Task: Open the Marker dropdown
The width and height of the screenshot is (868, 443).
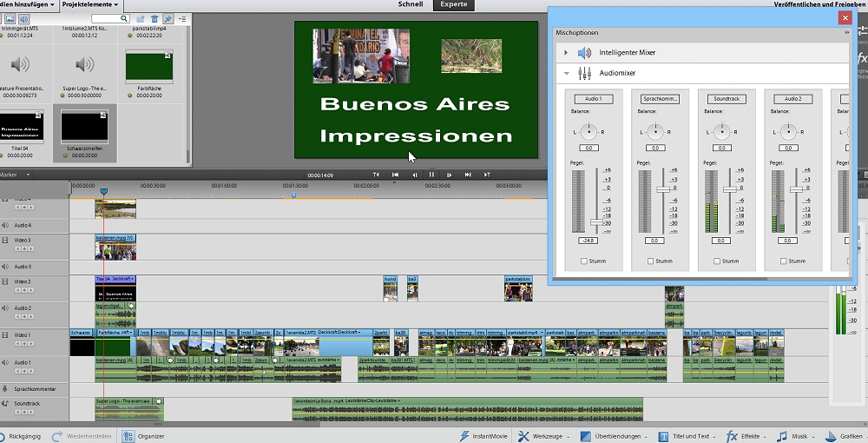Action: coord(16,175)
